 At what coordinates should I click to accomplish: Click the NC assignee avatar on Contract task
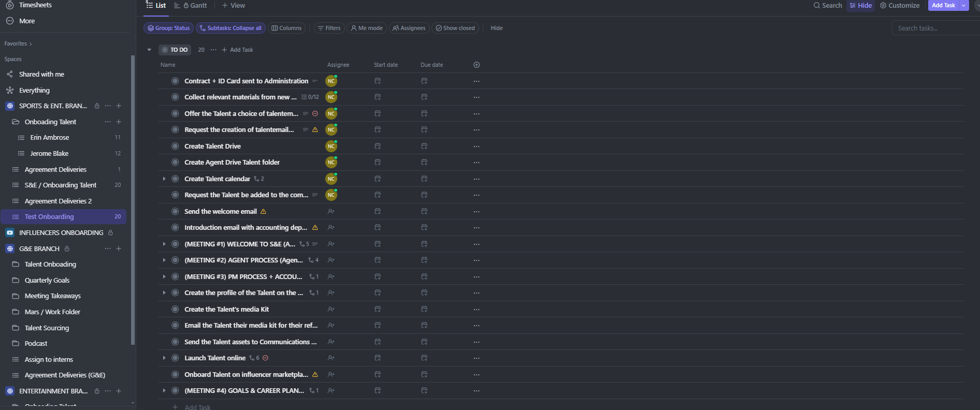pyautogui.click(x=331, y=81)
